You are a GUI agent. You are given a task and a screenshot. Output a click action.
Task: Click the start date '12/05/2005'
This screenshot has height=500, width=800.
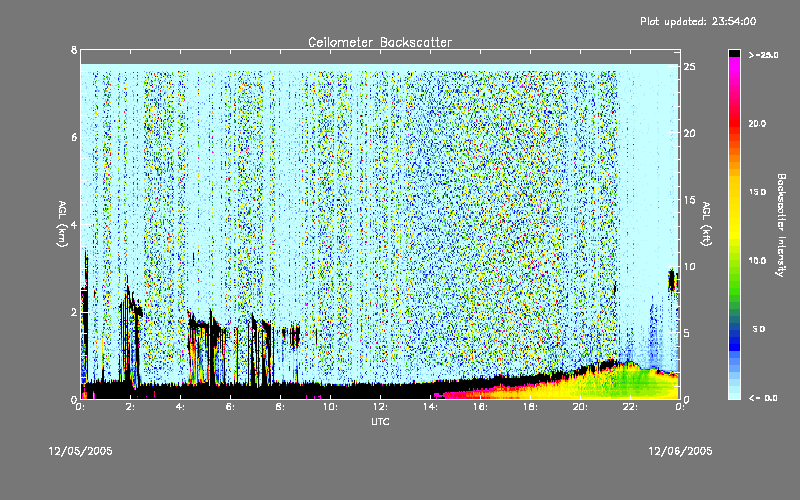(x=81, y=451)
